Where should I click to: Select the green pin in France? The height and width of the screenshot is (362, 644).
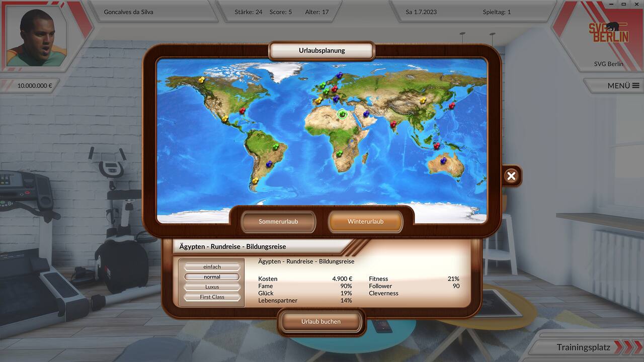click(x=326, y=92)
